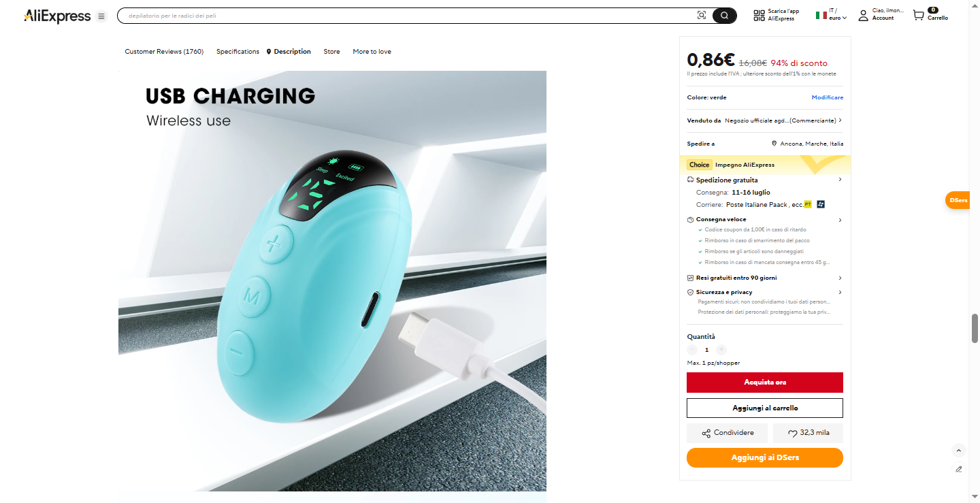Add to wishlist with heart 32,3 mila
This screenshot has height=503, width=980.
[x=808, y=433]
